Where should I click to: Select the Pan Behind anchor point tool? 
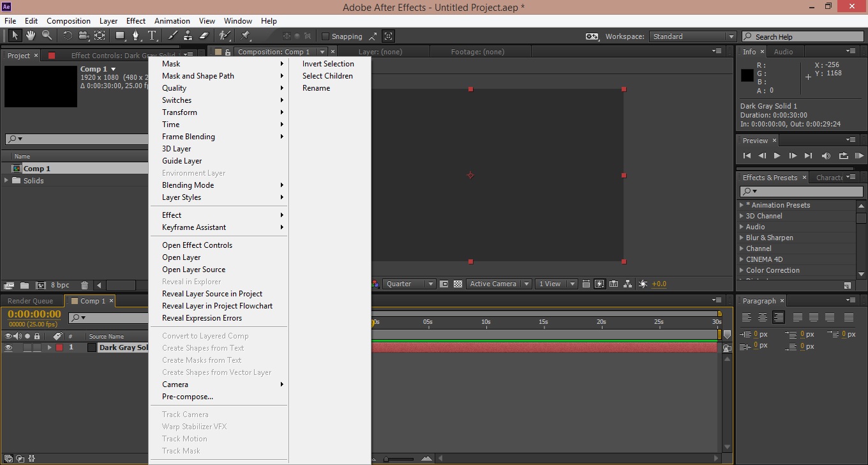100,36
